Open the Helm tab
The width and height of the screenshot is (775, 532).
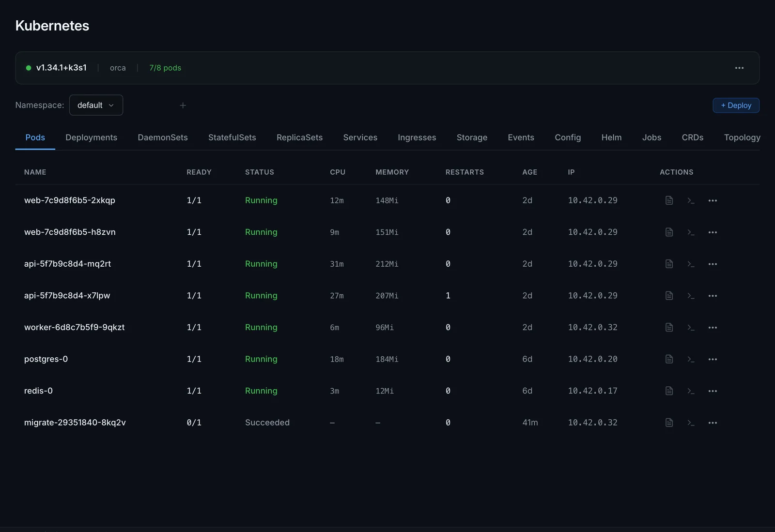pyautogui.click(x=611, y=137)
